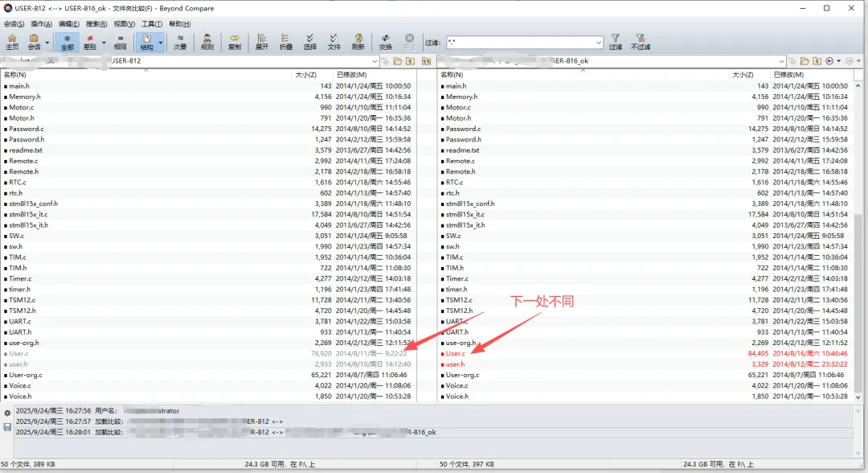Open the 编辑(E) menu
Image resolution: width=868 pixels, height=473 pixels.
click(x=69, y=24)
